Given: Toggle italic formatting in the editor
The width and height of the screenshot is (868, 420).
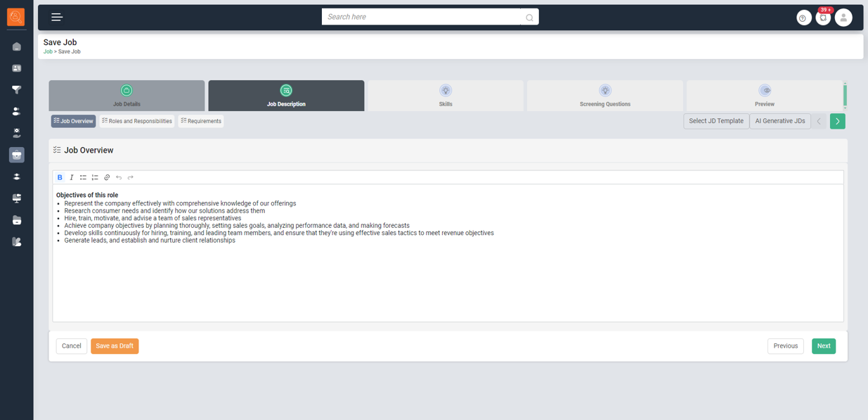Looking at the screenshot, I should pyautogui.click(x=72, y=177).
